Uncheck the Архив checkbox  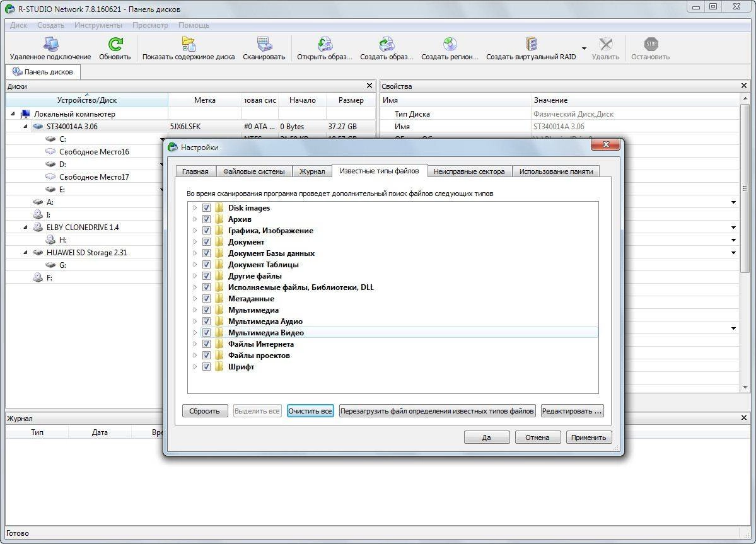206,219
